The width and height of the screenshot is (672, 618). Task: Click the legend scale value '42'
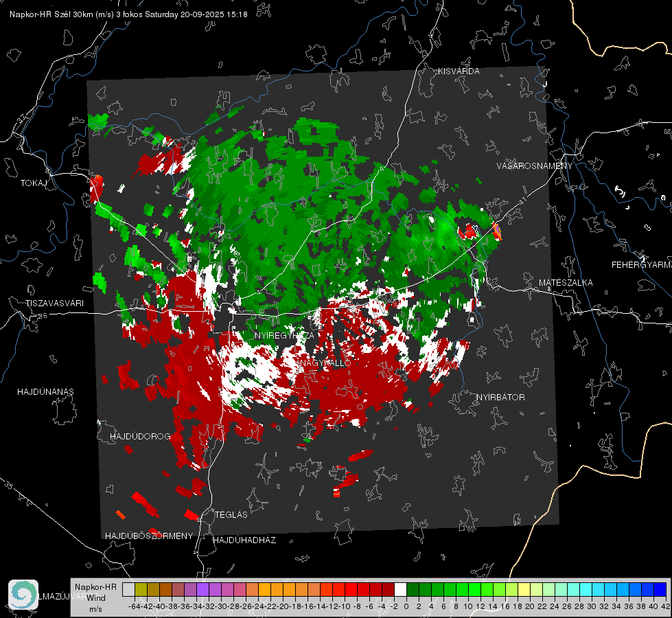(666, 606)
